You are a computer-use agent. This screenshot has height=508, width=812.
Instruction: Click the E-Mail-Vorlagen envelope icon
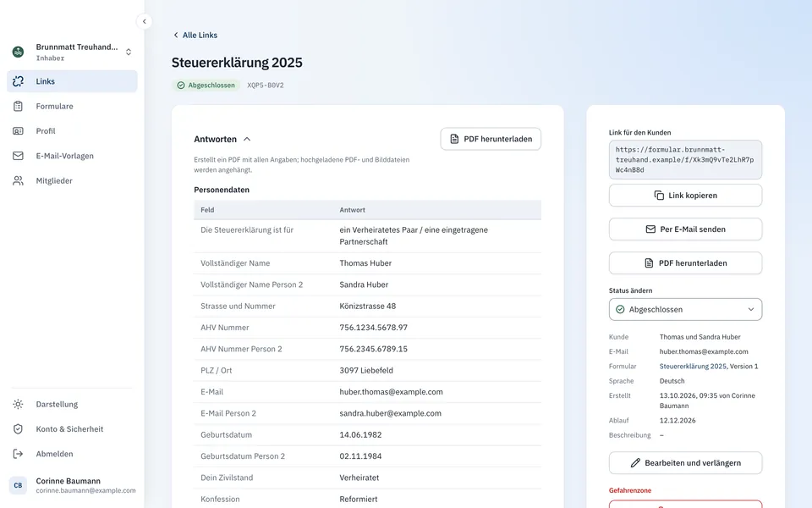click(x=18, y=156)
